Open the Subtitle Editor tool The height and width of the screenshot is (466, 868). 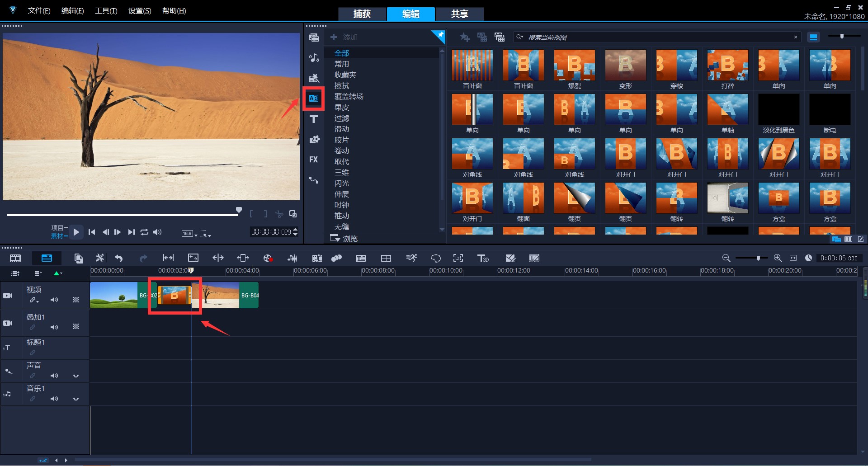(x=361, y=258)
